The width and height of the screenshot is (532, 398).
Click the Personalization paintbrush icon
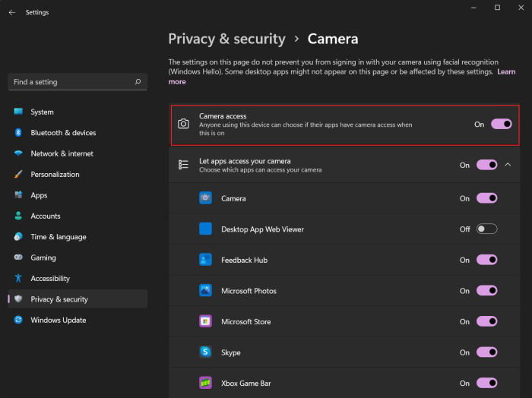tap(18, 174)
